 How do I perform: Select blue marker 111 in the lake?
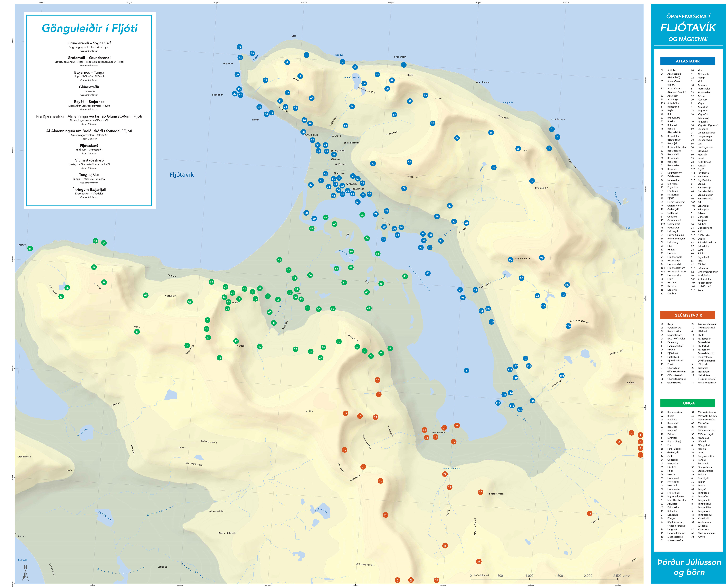click(466, 370)
